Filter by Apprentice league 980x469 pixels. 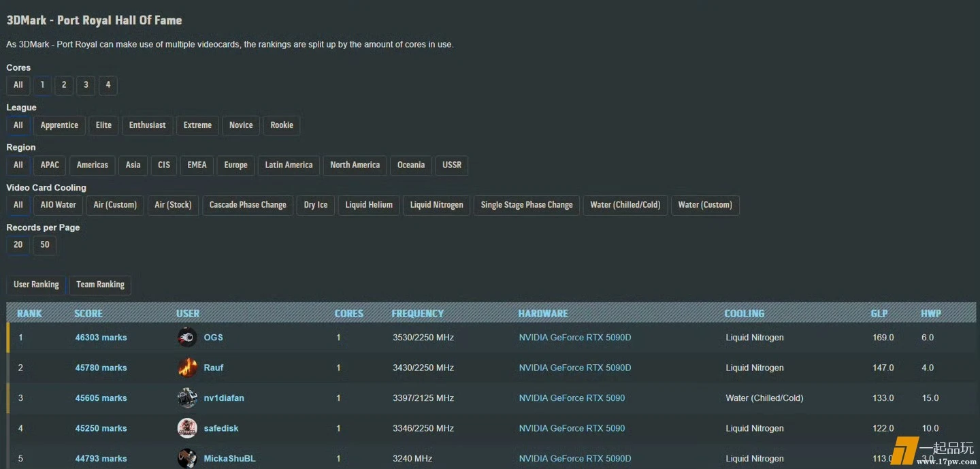(x=59, y=125)
